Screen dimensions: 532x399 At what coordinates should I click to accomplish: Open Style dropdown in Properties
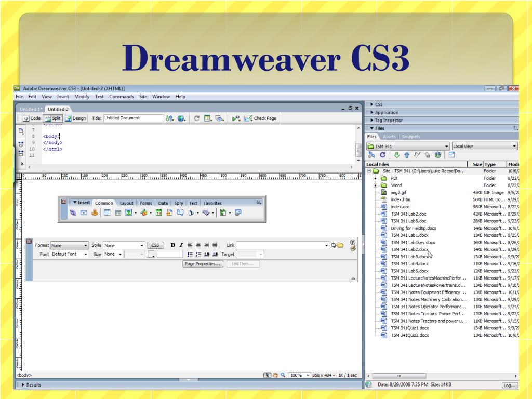[124, 245]
